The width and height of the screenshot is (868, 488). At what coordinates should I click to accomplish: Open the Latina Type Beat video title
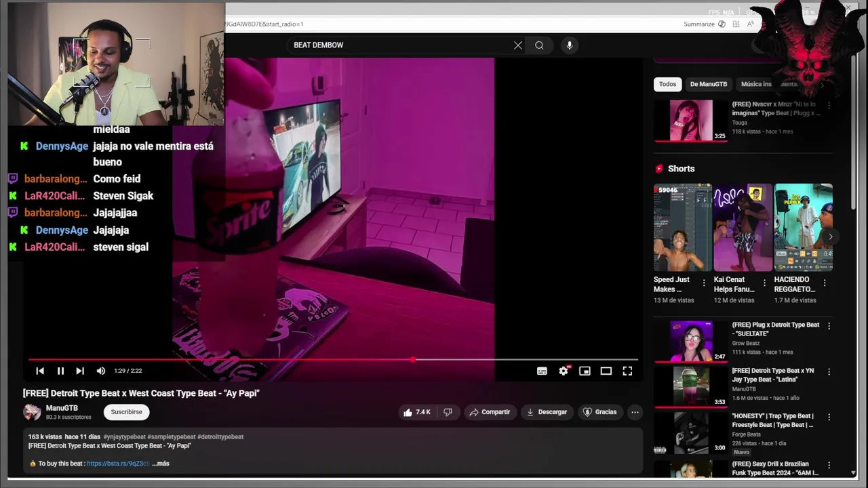[x=773, y=375]
